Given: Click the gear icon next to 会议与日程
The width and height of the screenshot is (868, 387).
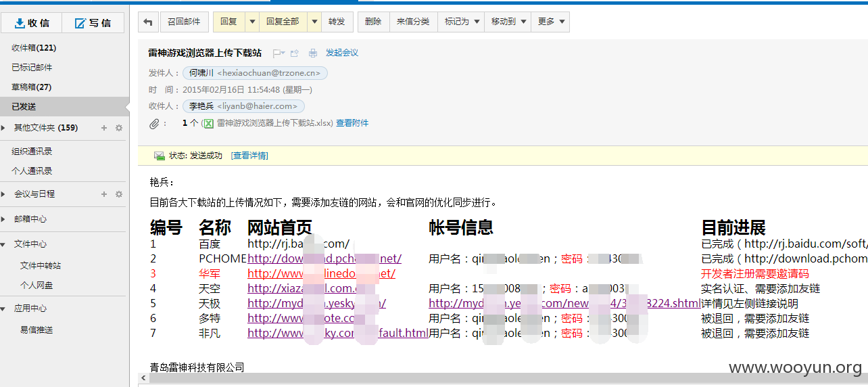Looking at the screenshot, I should tap(119, 194).
